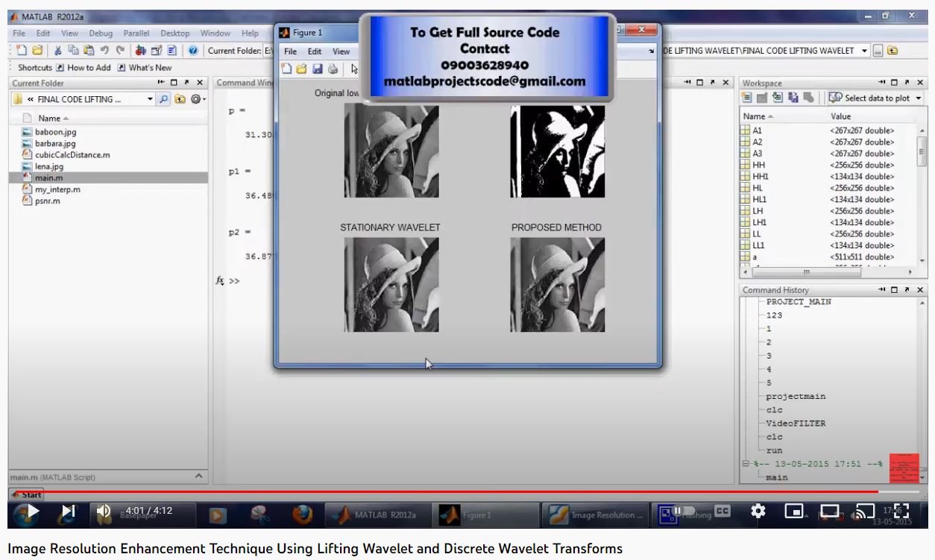The image size is (935, 560).
Task: Open the Debug menu in MATLAB
Action: coord(101,34)
